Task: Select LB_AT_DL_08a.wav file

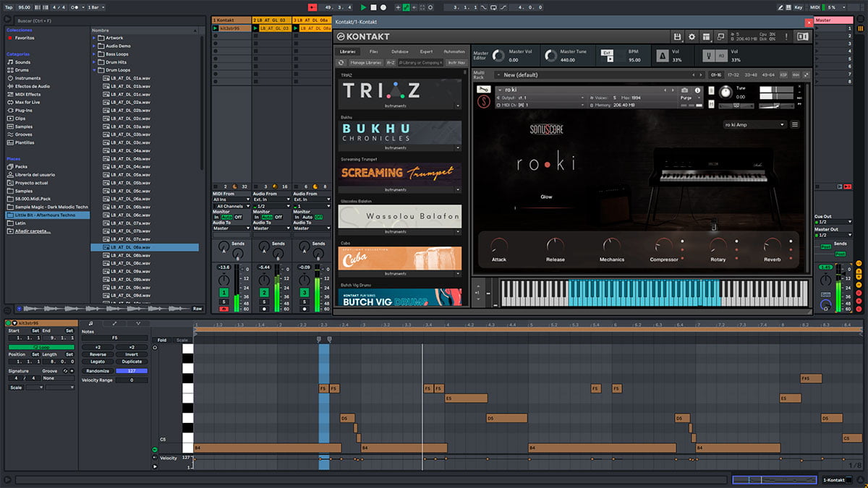Action: click(x=145, y=247)
